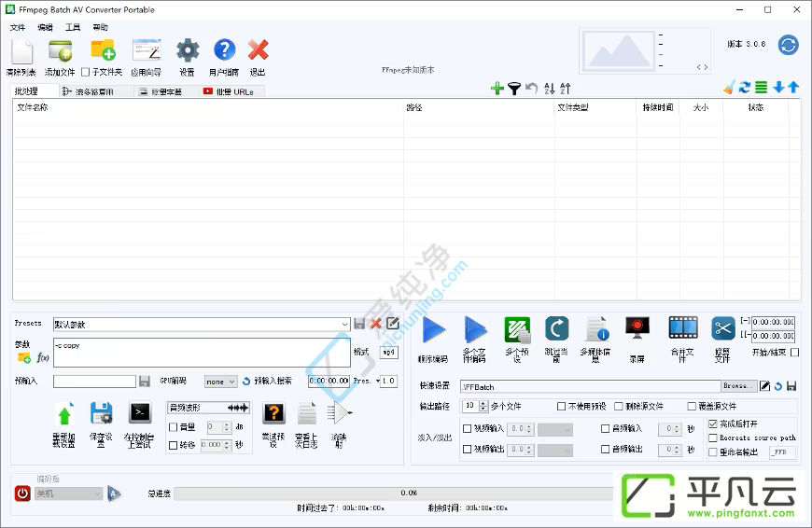Click the 多个预设 multi-preset icon
812x528 pixels.
[x=517, y=329]
